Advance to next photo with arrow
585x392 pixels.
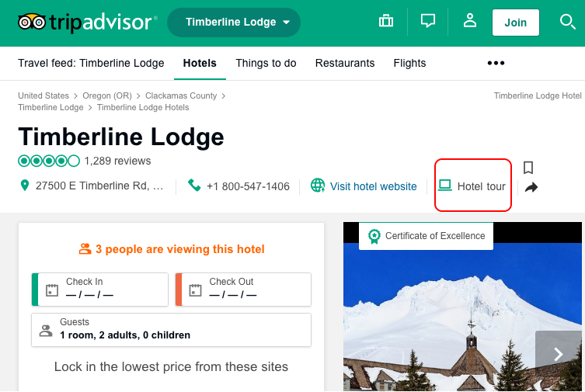pos(558,354)
